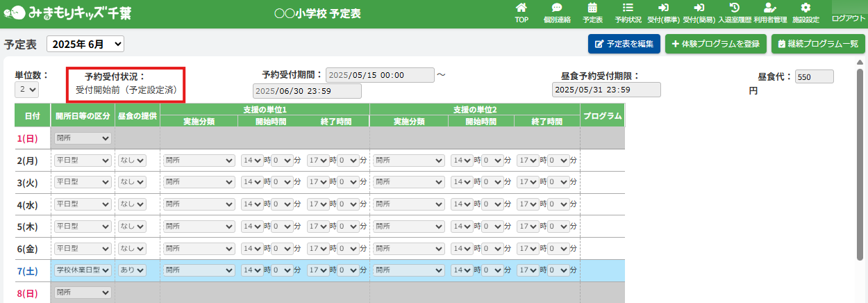Click the 予定表を編集 button
Image resolution: width=868 pixels, height=303 pixels.
coord(624,44)
